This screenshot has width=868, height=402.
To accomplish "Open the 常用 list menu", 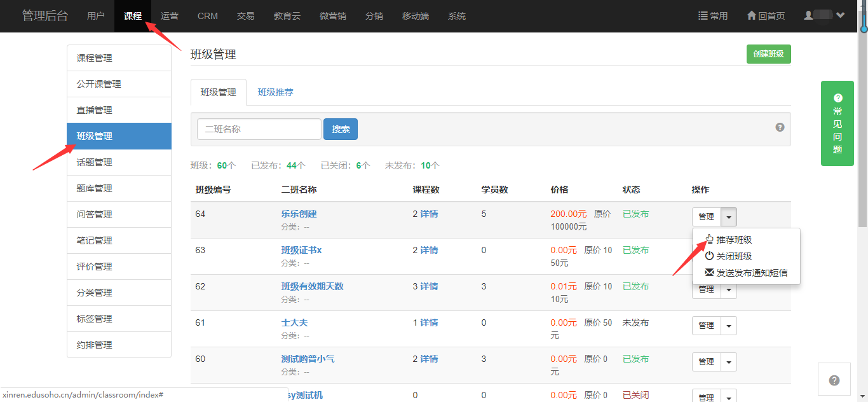I will pyautogui.click(x=713, y=16).
